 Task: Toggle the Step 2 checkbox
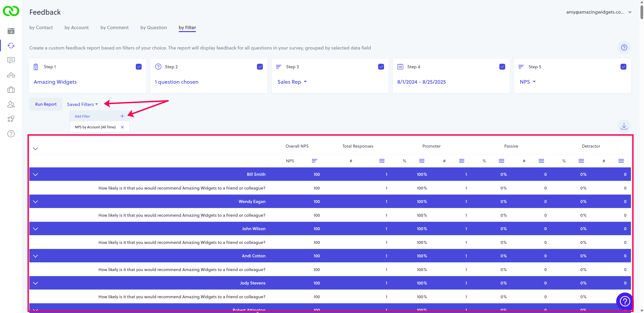tap(260, 67)
